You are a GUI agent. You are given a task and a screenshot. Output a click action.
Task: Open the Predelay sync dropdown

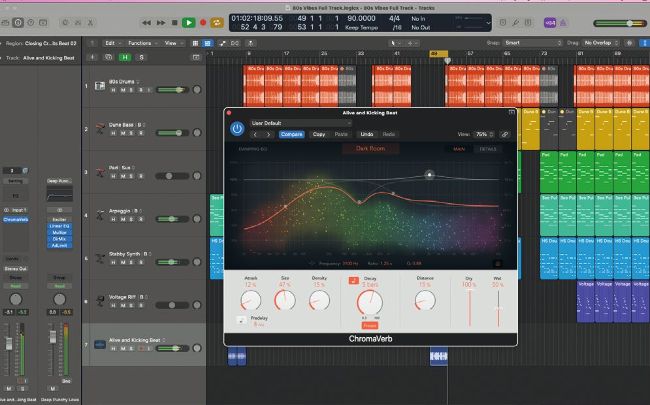pyautogui.click(x=241, y=320)
